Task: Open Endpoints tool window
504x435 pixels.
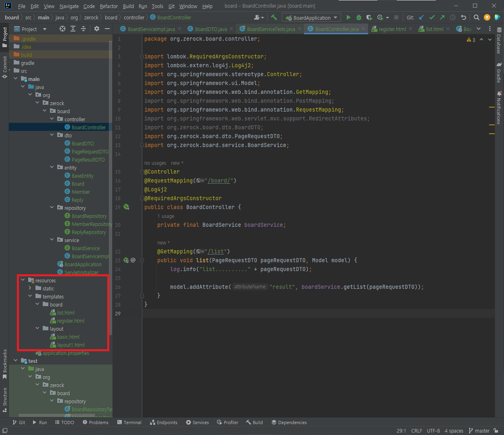Action: 164,423
